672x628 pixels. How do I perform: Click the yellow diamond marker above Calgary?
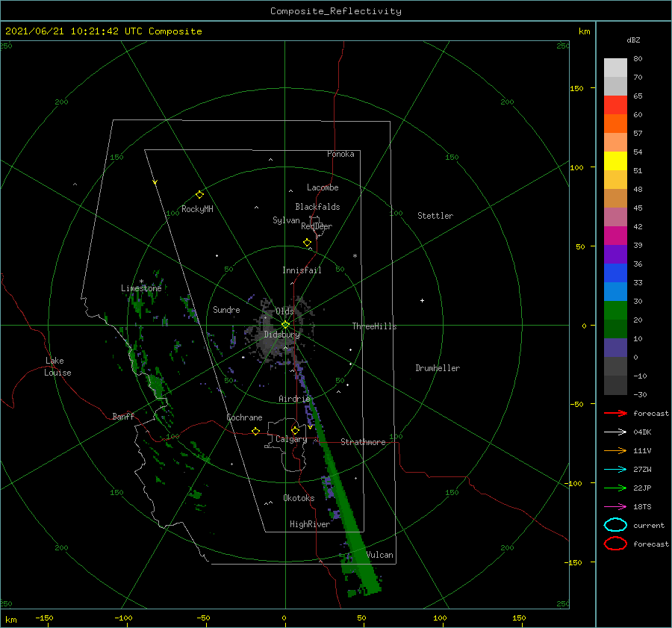(x=295, y=430)
